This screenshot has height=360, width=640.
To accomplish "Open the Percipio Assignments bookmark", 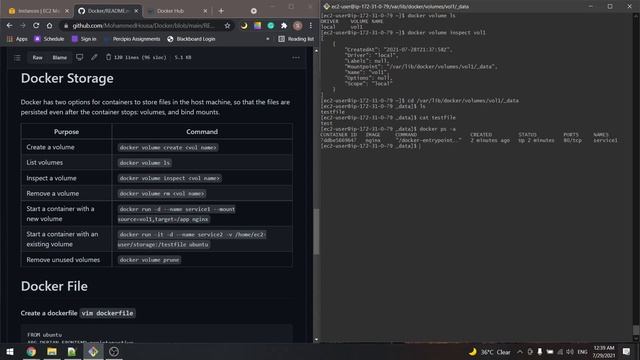I will tap(132, 39).
